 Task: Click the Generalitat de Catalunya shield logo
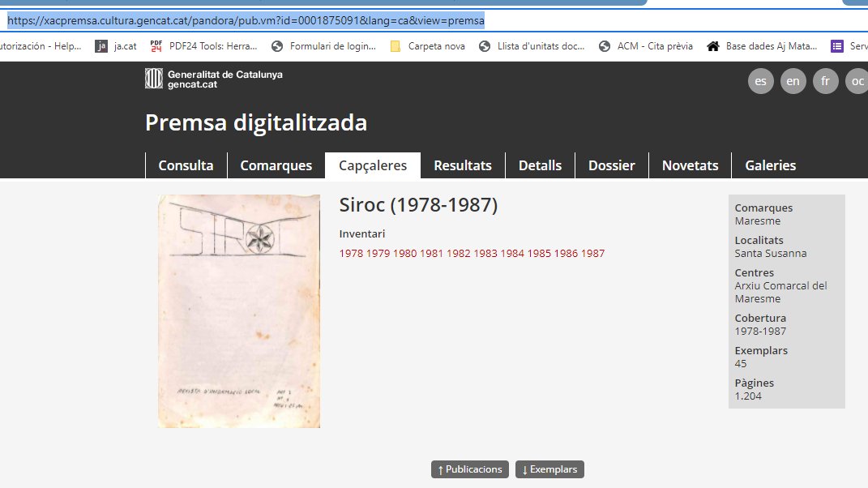153,79
